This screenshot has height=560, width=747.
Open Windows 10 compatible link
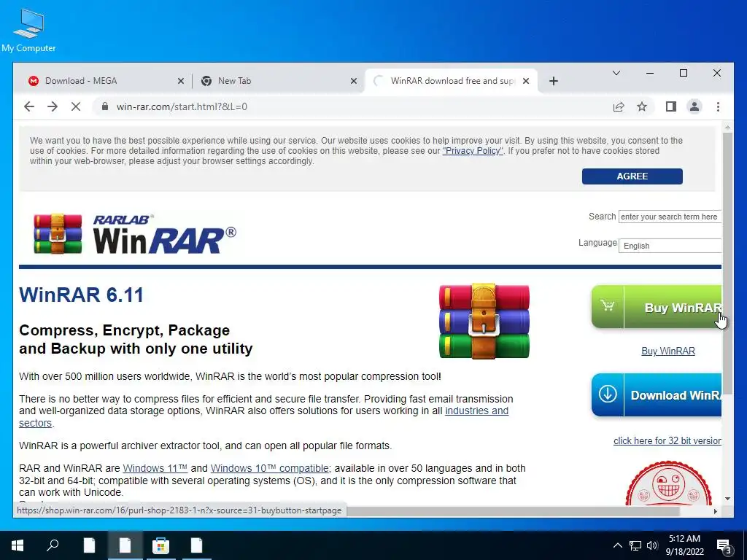(x=270, y=468)
